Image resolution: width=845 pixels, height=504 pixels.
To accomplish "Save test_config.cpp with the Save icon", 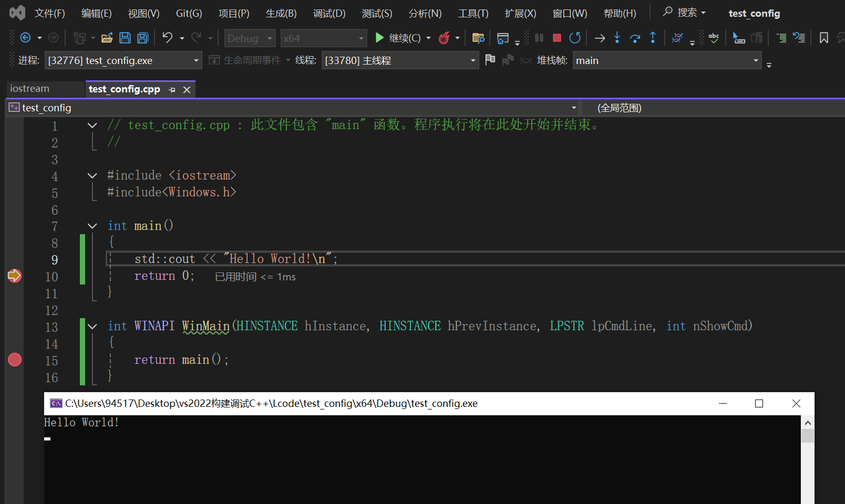I will coord(125,38).
